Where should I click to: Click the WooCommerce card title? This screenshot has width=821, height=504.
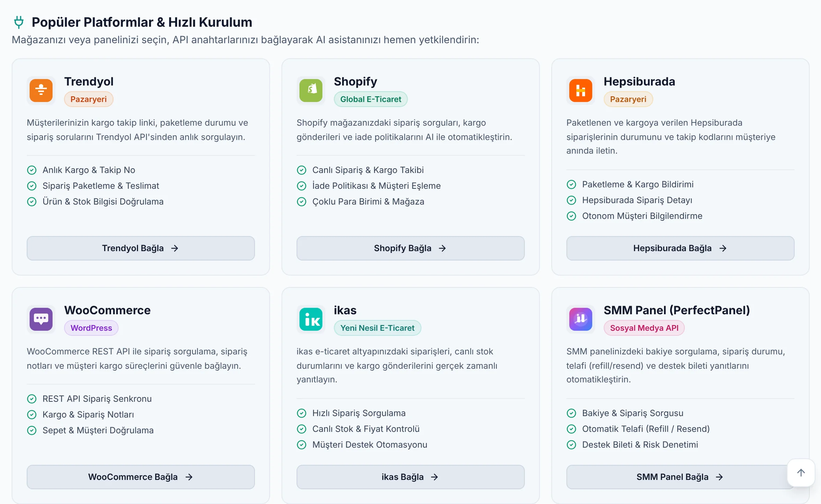tap(107, 310)
